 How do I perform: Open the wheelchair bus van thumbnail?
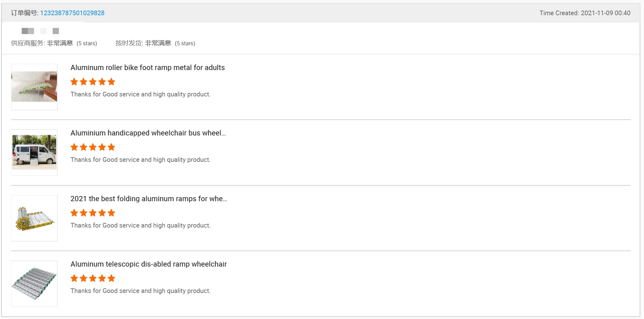point(34,152)
